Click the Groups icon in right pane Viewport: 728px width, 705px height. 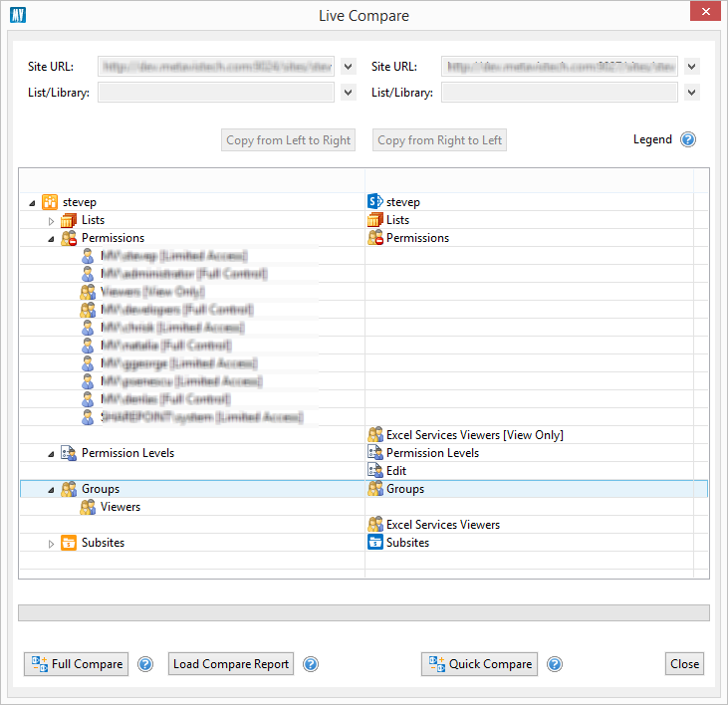374,488
